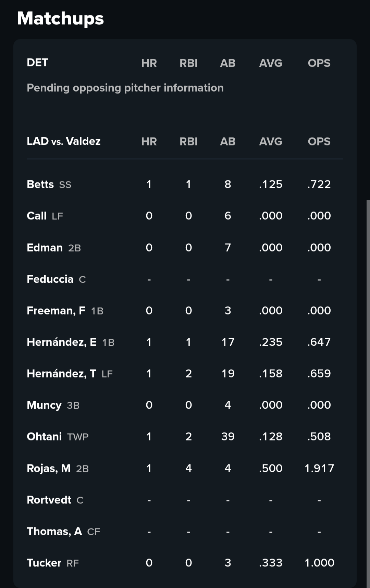Select Muncy 3B player row
Screen dimensions: 370x588
point(185,405)
